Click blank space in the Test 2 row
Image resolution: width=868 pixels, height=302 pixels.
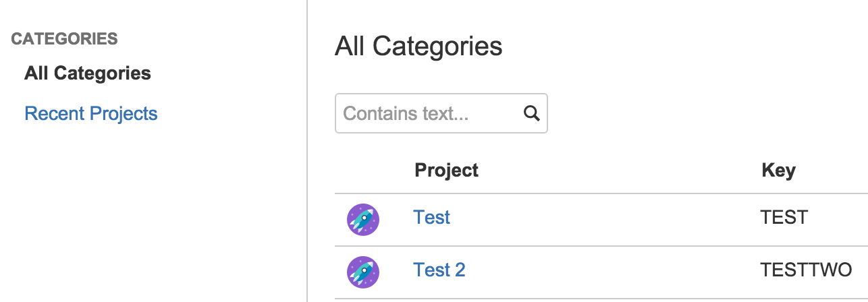[x=607, y=272]
